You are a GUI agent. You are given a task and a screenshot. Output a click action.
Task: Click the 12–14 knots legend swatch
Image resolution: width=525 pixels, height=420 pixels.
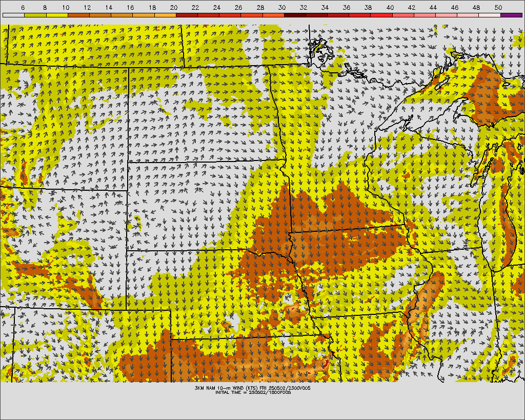[x=100, y=15]
